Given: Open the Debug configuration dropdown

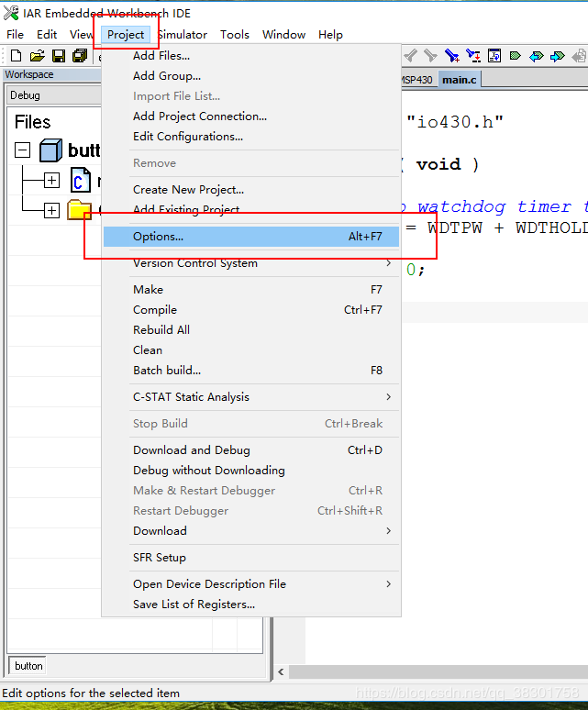Looking at the screenshot, I should pyautogui.click(x=53, y=95).
